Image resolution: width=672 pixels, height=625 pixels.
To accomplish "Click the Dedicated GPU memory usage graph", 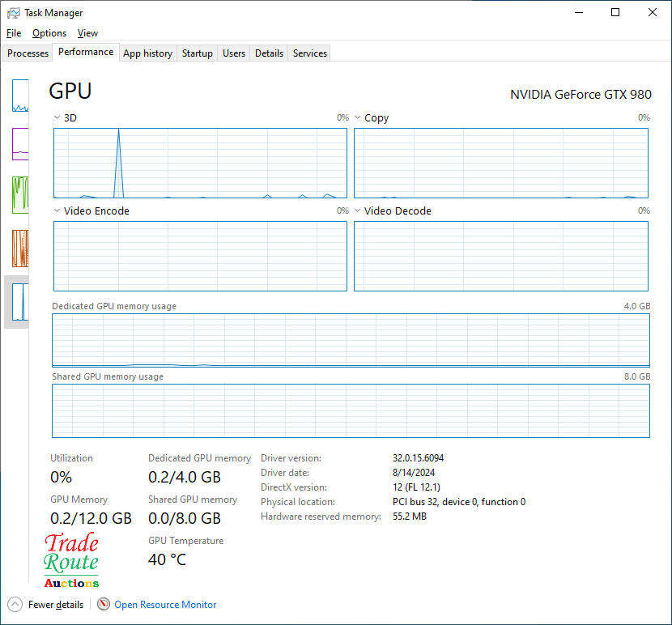I will coord(351,341).
